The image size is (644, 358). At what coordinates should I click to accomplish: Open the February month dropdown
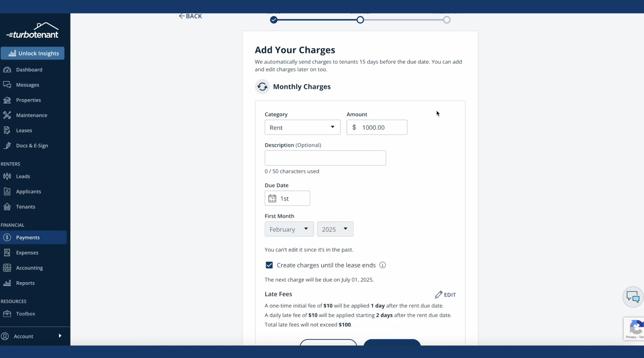pos(289,229)
